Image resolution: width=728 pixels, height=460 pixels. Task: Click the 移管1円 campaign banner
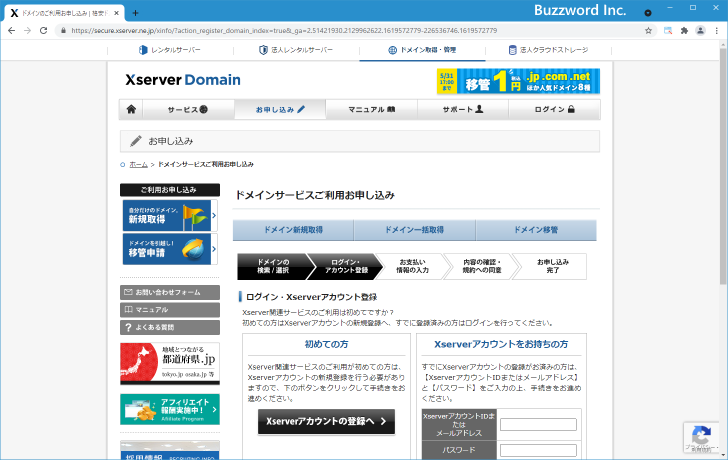[518, 81]
